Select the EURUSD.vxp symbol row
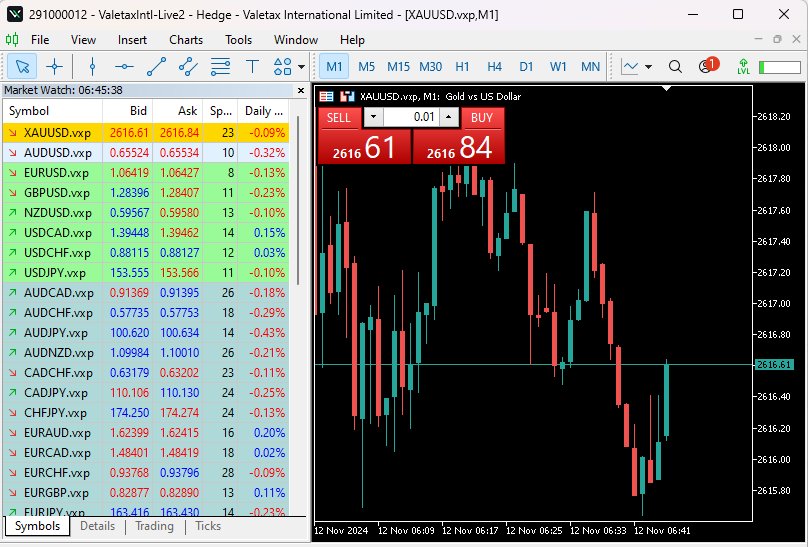The height and width of the screenshot is (547, 808). point(146,173)
